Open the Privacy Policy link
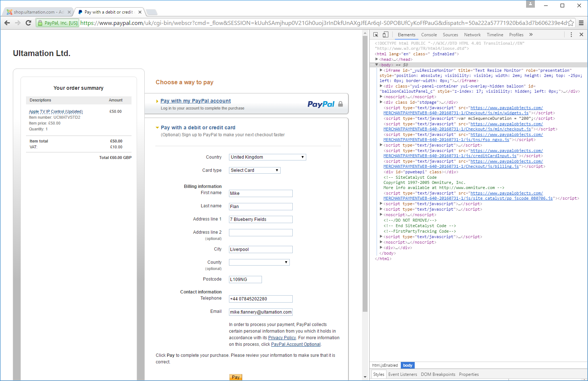The image size is (588, 381). 282,338
